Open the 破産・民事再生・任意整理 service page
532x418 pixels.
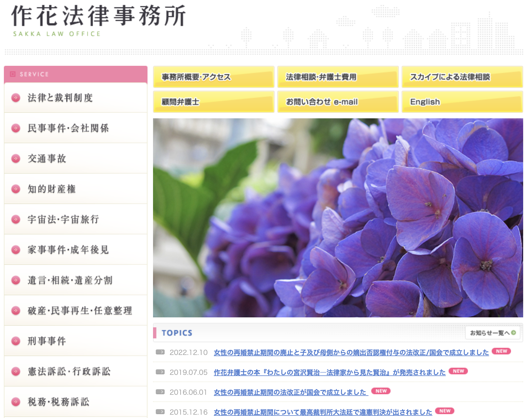click(x=76, y=310)
